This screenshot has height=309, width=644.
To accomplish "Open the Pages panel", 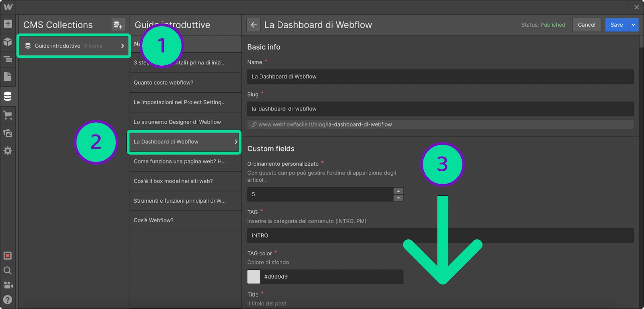I will (8, 77).
